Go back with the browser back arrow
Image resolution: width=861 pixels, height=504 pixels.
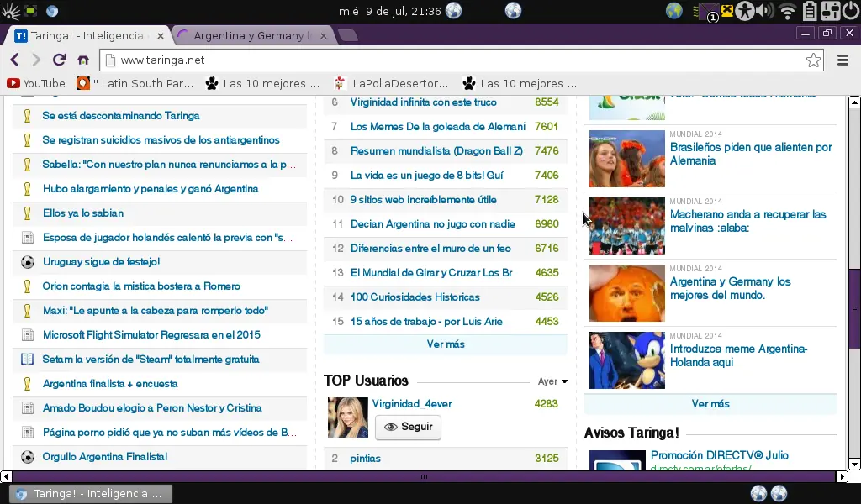pyautogui.click(x=15, y=60)
